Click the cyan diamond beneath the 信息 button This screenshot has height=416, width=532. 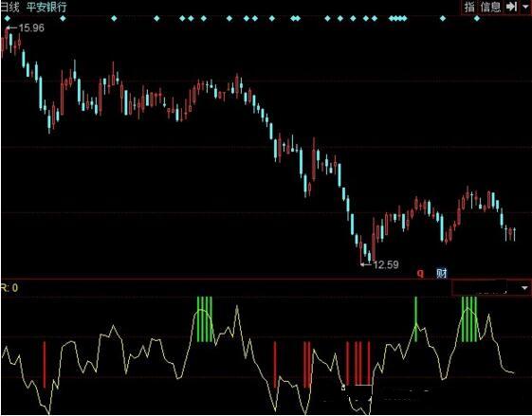click(x=477, y=18)
